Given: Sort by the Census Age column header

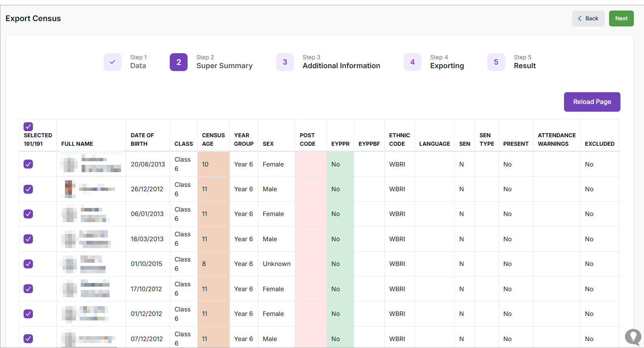Looking at the screenshot, I should click(x=213, y=139).
